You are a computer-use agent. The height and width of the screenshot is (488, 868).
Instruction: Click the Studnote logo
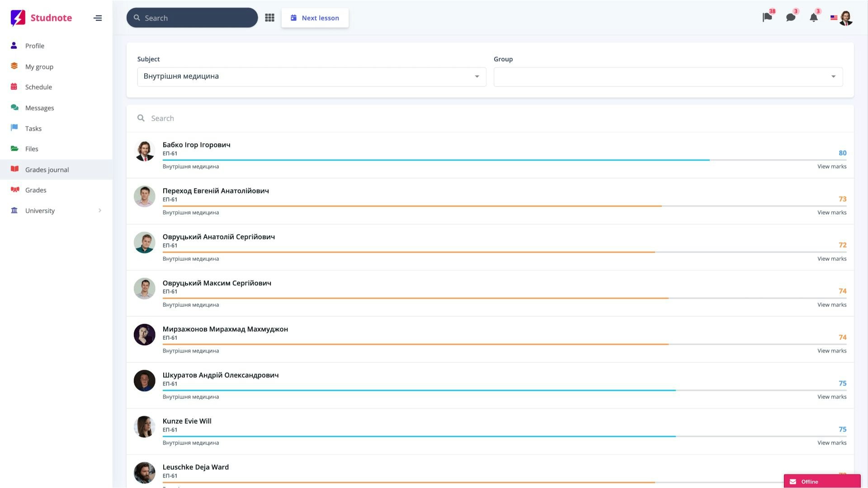pyautogui.click(x=41, y=18)
